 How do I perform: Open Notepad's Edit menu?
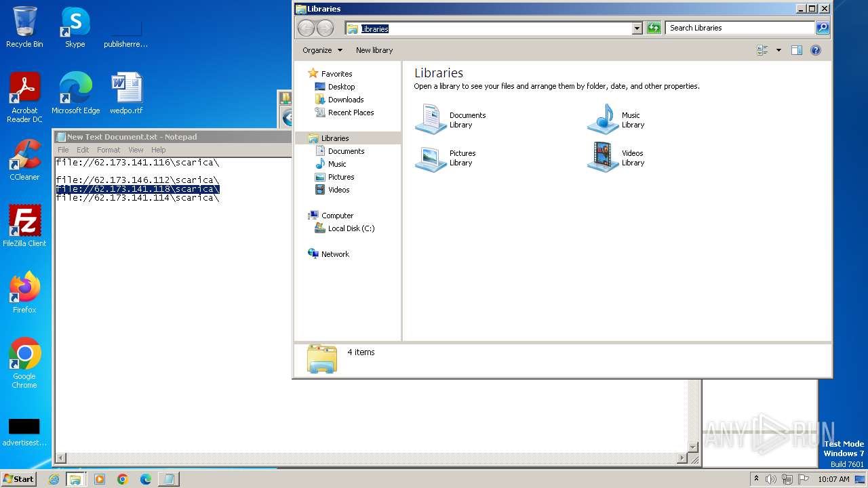pos(83,150)
